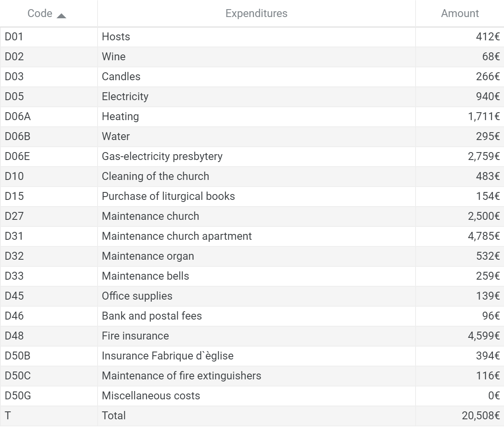Select the 412€ amount cell
Screen dimensions: 504x433
coord(460,37)
